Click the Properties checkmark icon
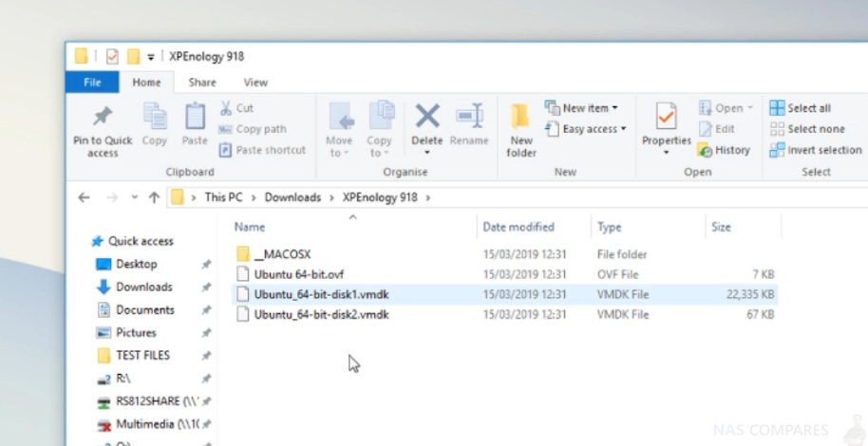Image resolution: width=868 pixels, height=446 pixels. tap(666, 116)
